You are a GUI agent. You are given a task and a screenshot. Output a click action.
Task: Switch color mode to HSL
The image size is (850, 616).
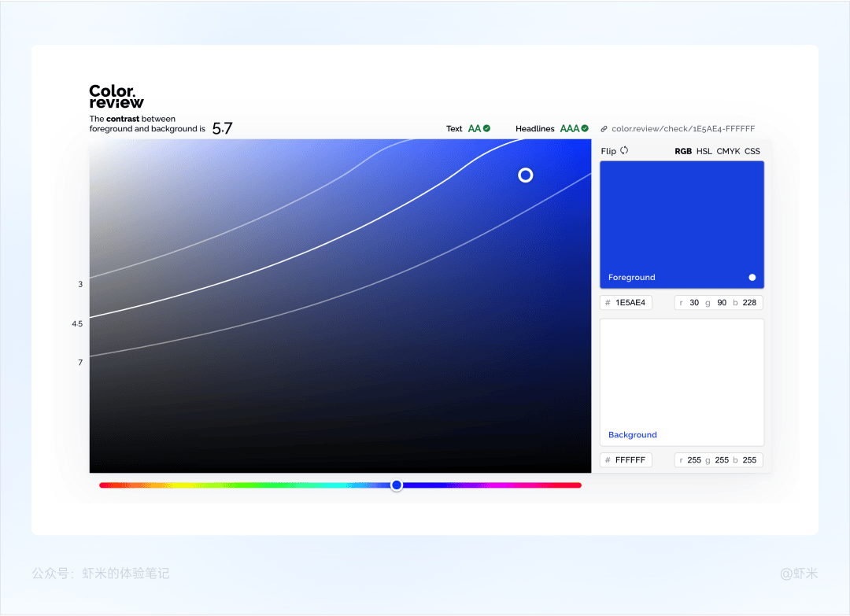click(x=704, y=151)
